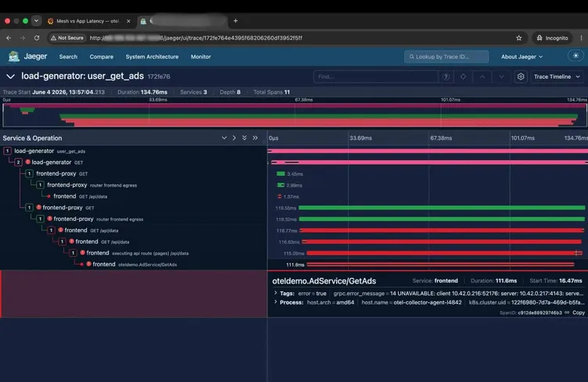Go to next search result arrow
This screenshot has width=588, height=382.
pos(501,77)
